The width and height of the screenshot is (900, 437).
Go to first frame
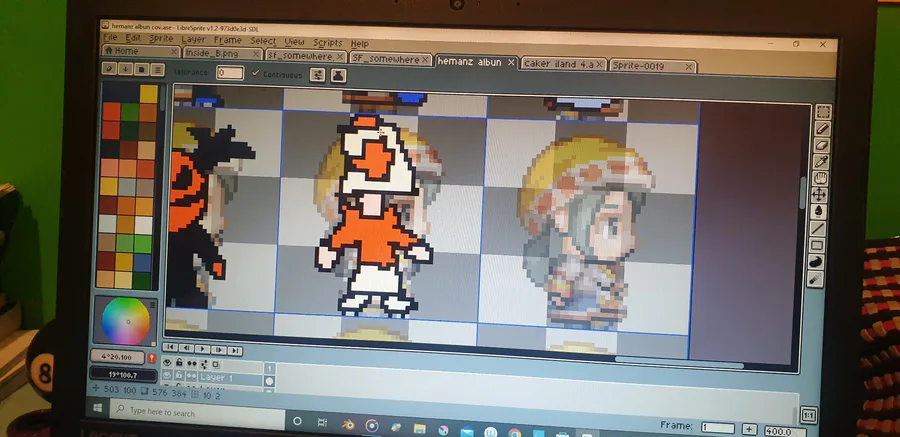[x=170, y=347]
